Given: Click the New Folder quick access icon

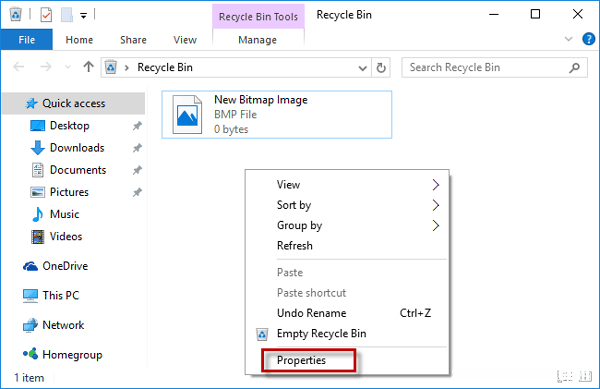Looking at the screenshot, I should click(67, 15).
